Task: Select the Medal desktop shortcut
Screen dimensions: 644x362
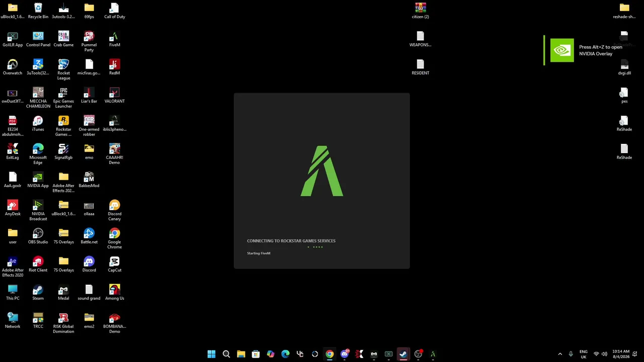Action: [x=63, y=292]
